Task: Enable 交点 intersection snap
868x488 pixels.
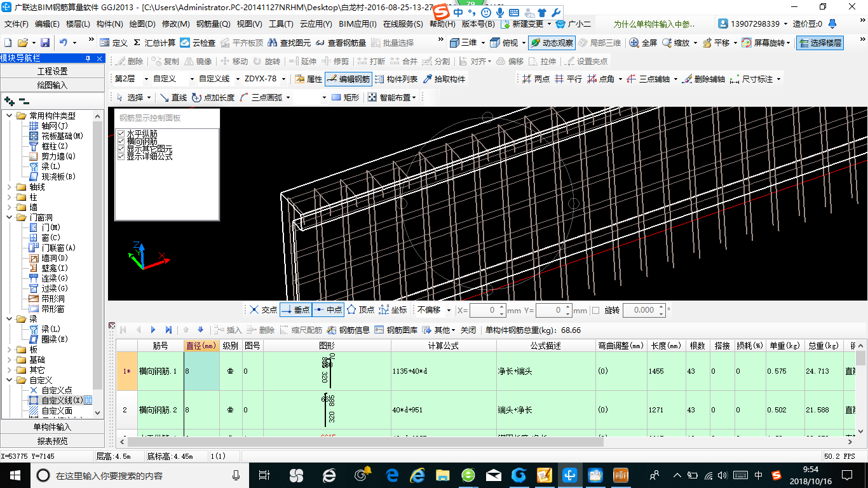Action: pyautogui.click(x=263, y=310)
